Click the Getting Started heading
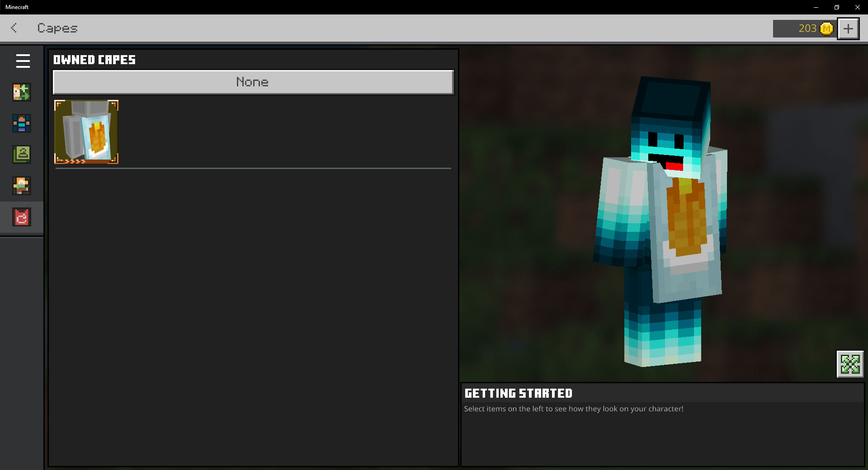Screen dimensions: 868x470 click(519, 394)
